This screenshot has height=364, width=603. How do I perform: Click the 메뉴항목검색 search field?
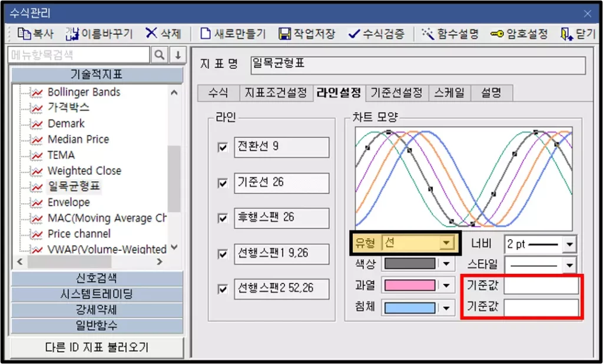click(x=79, y=55)
